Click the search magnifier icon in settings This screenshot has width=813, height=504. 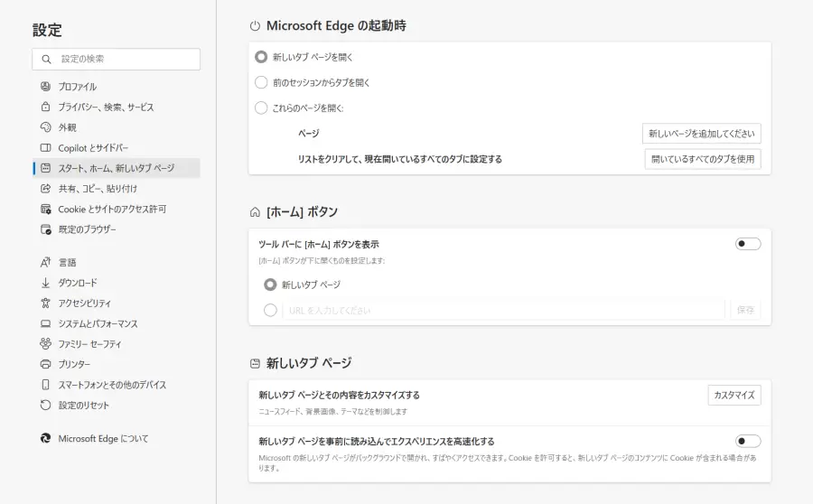coord(46,59)
